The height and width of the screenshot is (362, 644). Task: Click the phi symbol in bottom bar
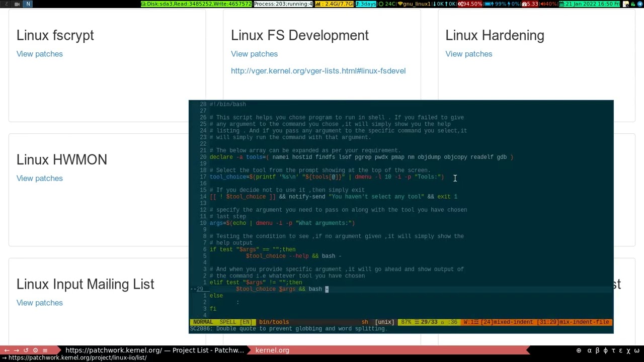pyautogui.click(x=605, y=350)
